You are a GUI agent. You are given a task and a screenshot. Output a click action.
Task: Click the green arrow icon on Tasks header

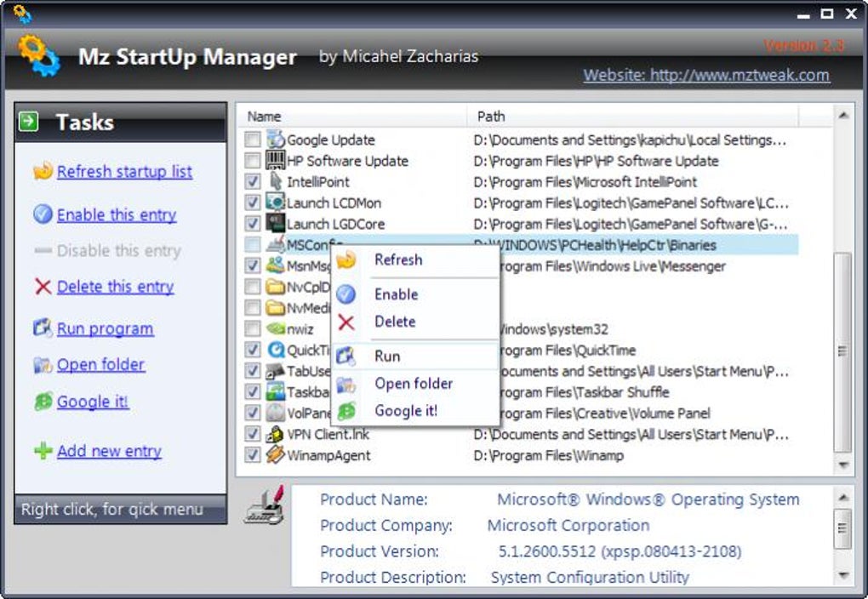pyautogui.click(x=29, y=122)
